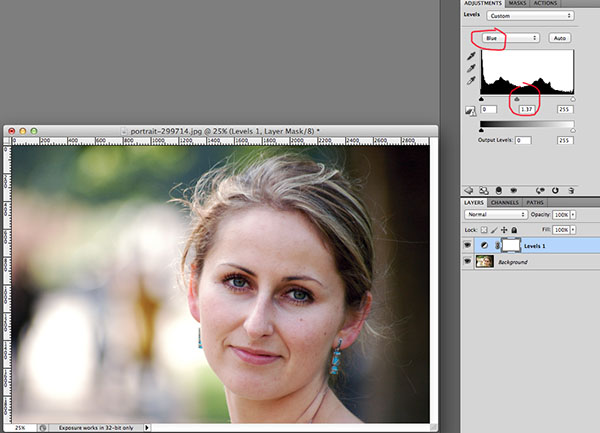Return to adjustment list arrow icon
The height and width of the screenshot is (433, 600).
469,188
